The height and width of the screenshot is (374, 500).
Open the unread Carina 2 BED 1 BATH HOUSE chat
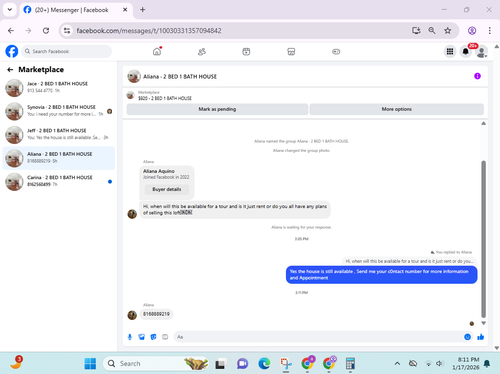pos(59,181)
